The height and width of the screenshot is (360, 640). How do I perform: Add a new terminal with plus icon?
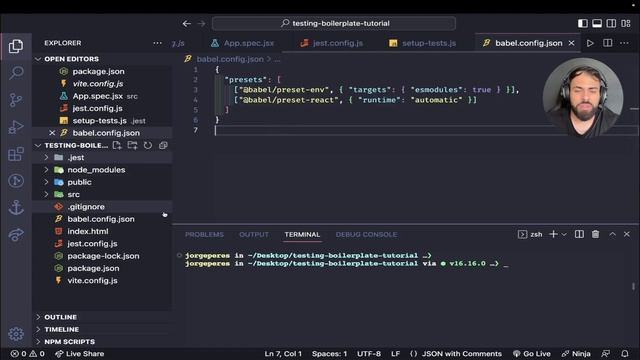[x=553, y=234]
